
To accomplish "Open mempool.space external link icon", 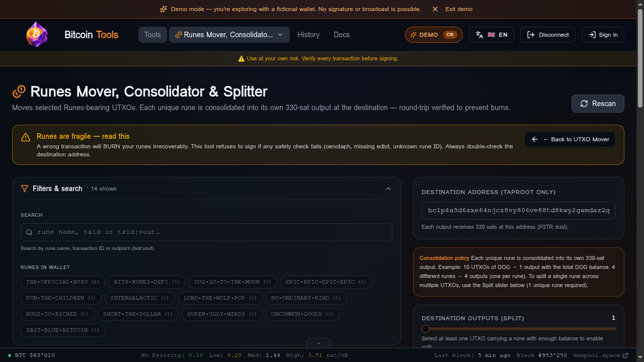I will 625,355.
